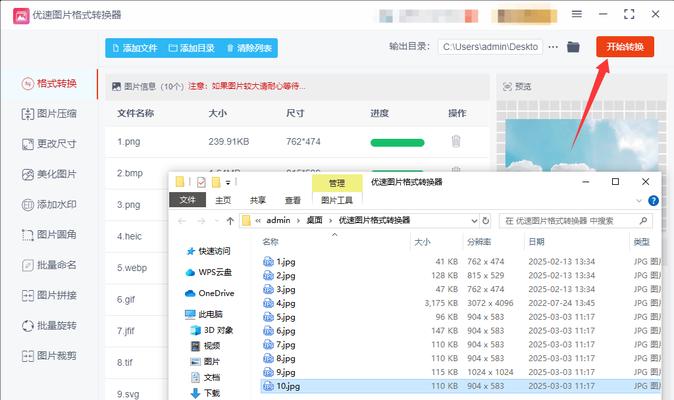This screenshot has height=400, width=674.
Task: Open the 图片工具 tab in Explorer ribbon
Action: [x=337, y=200]
